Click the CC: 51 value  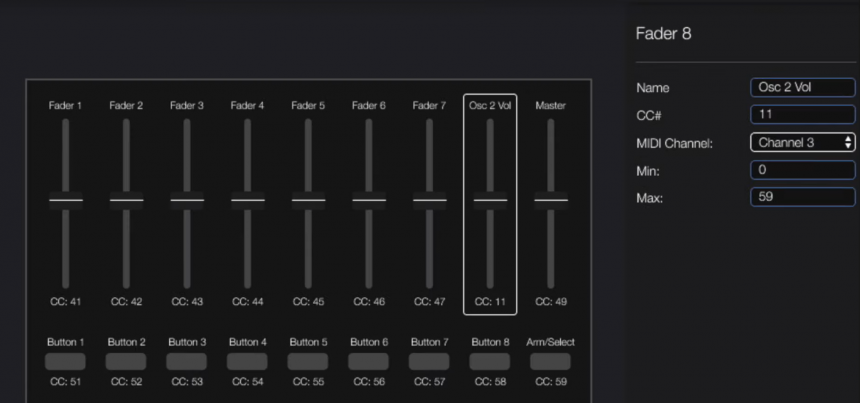65,382
